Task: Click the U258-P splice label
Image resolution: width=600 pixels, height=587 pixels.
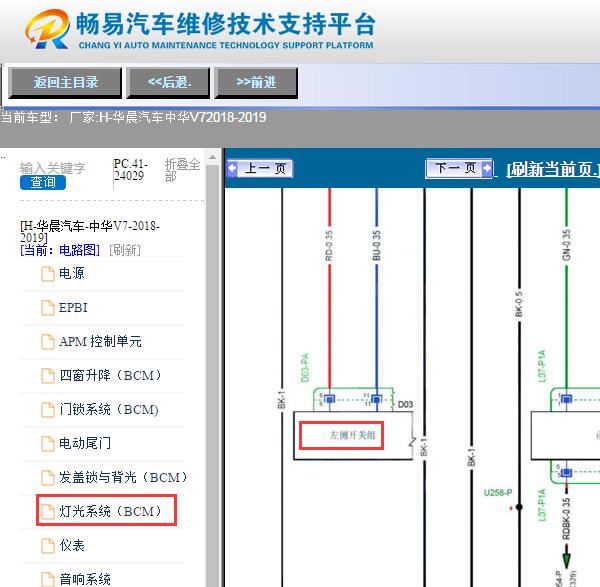Action: click(x=498, y=493)
